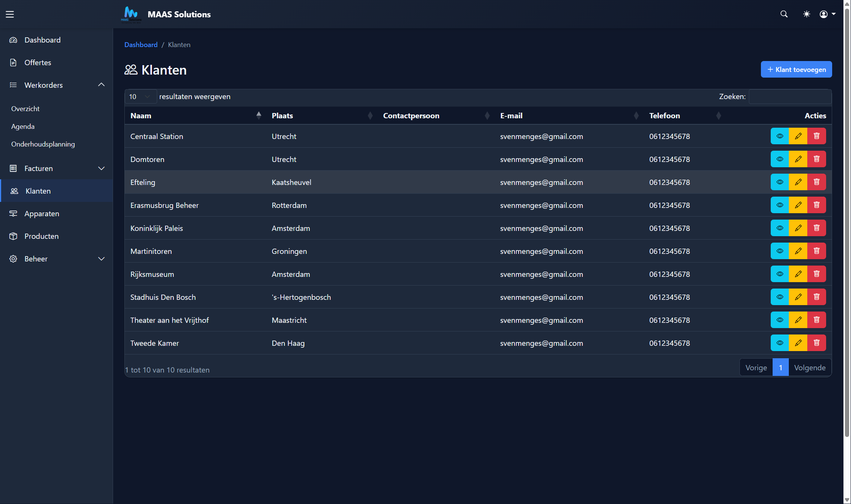View Koninklijk Paleis via the eye icon
Viewport: 851px width, 504px height.
(780, 228)
